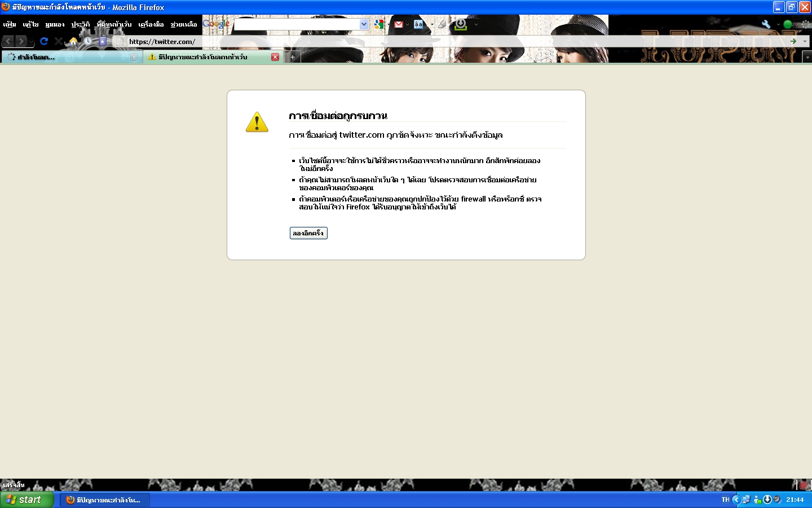Open the Bookmarks menu (ที่คั่นหน้าเว็บ)
The image size is (812, 508).
coord(114,24)
